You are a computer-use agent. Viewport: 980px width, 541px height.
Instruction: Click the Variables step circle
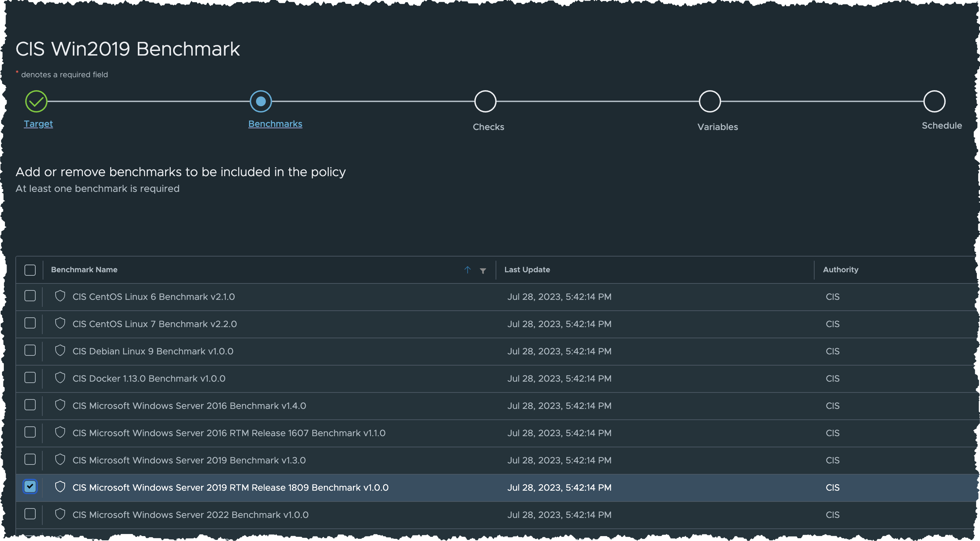pos(710,101)
